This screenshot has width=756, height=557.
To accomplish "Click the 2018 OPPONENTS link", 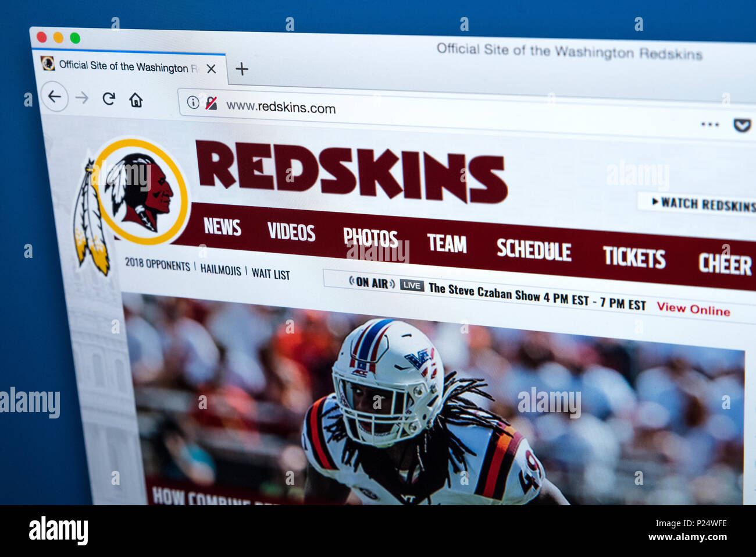I will coord(158,264).
